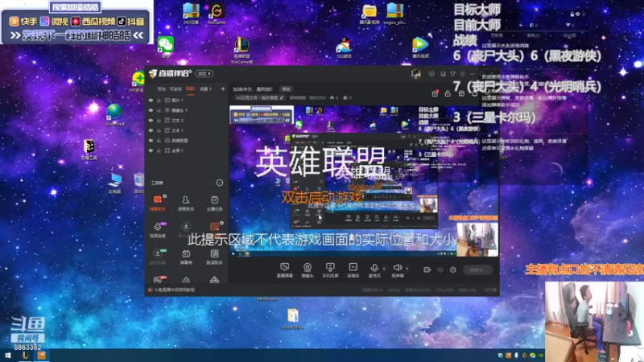644x362 pixels.
Task: Open the 视频连麦 tool with purple badge
Action: coord(158,229)
